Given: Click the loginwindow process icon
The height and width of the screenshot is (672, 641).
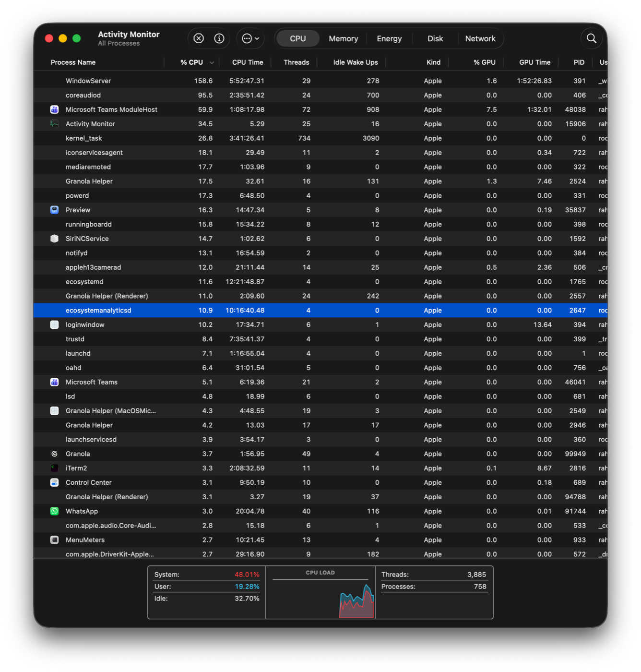Looking at the screenshot, I should (x=54, y=324).
